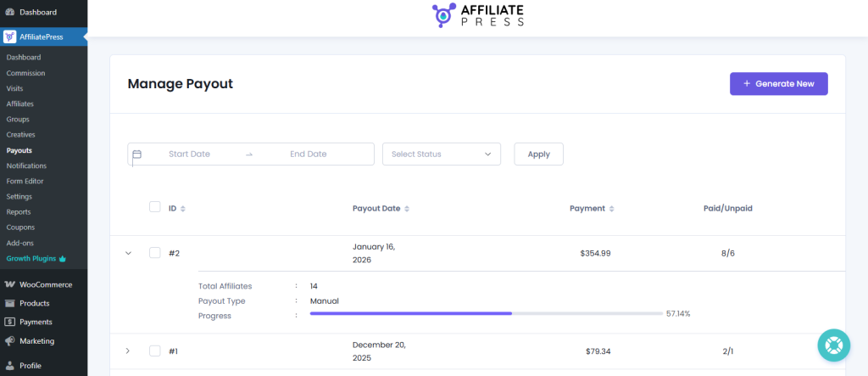Click the WooCommerce icon in sidebar

10,284
